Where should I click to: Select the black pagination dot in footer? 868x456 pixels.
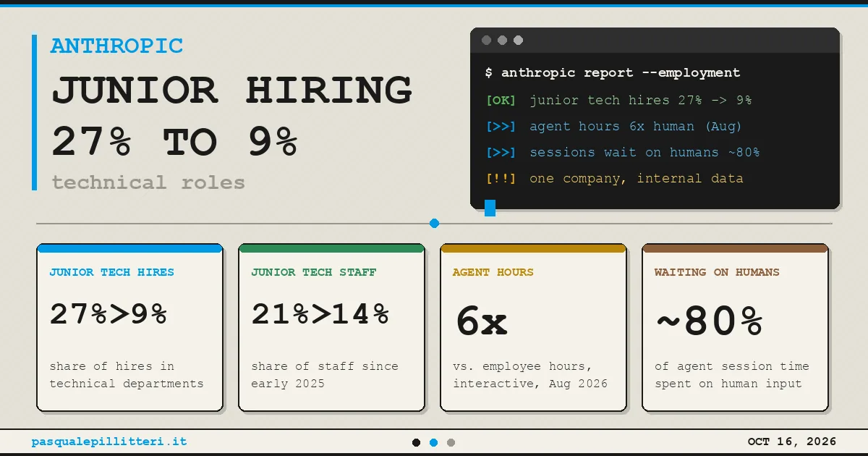(416, 442)
